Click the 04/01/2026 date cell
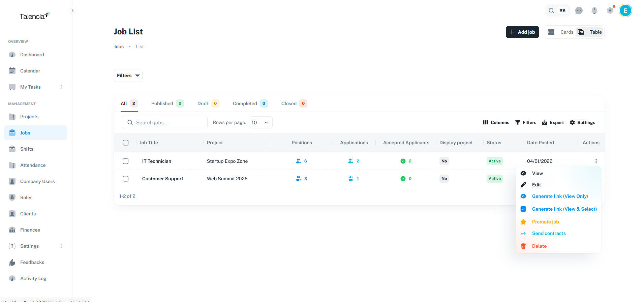644x302 pixels. click(x=540, y=161)
